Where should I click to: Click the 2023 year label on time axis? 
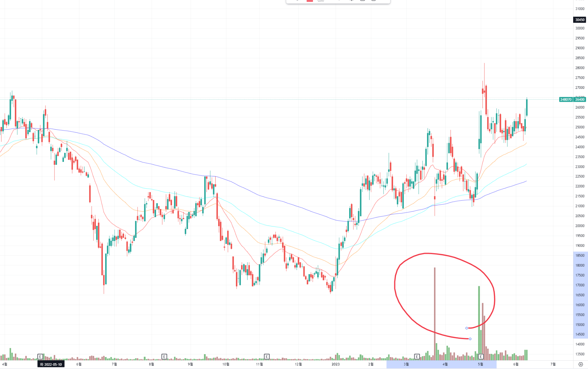pos(336,364)
